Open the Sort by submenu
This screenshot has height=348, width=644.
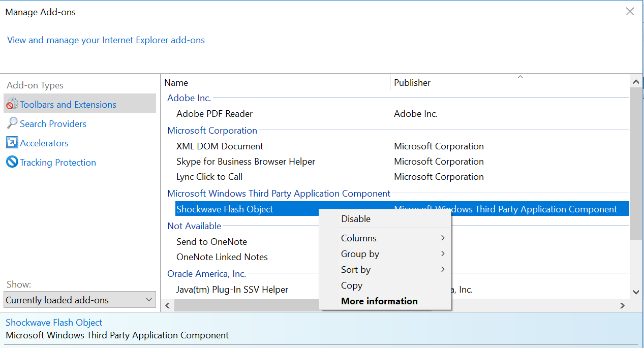[x=385, y=270]
